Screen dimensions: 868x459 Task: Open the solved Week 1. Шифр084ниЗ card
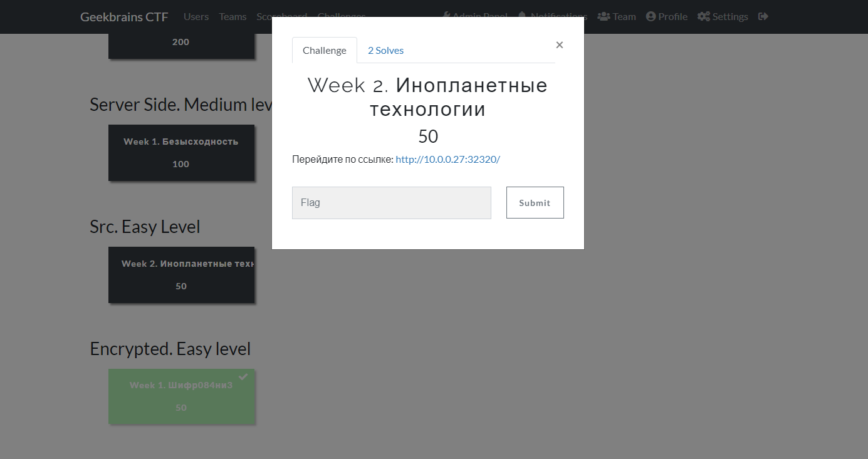[181, 396]
